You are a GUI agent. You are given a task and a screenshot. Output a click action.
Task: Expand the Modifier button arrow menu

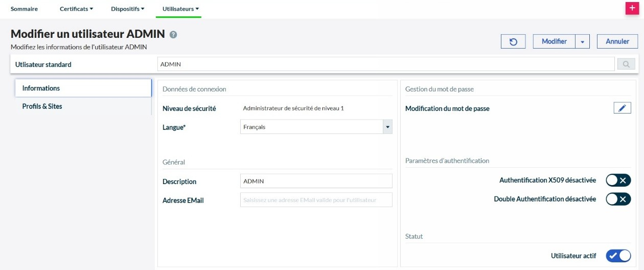pos(582,42)
